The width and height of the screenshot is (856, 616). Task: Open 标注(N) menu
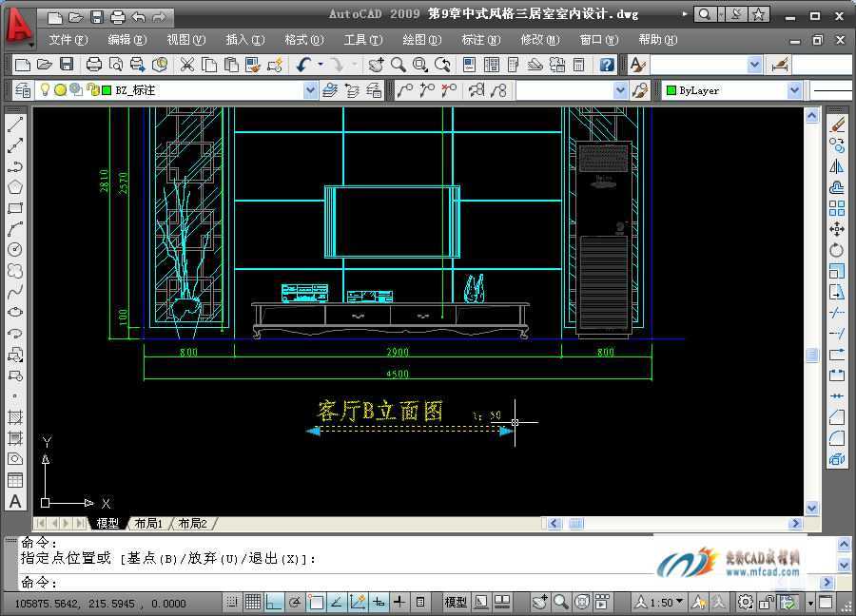(x=480, y=40)
